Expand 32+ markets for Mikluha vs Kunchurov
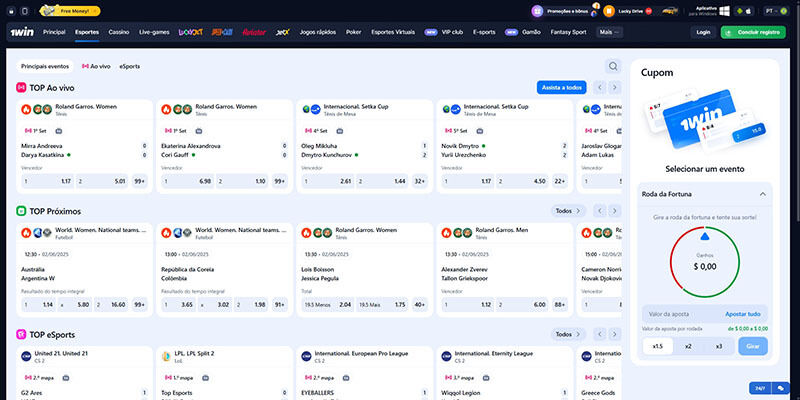 (420, 182)
